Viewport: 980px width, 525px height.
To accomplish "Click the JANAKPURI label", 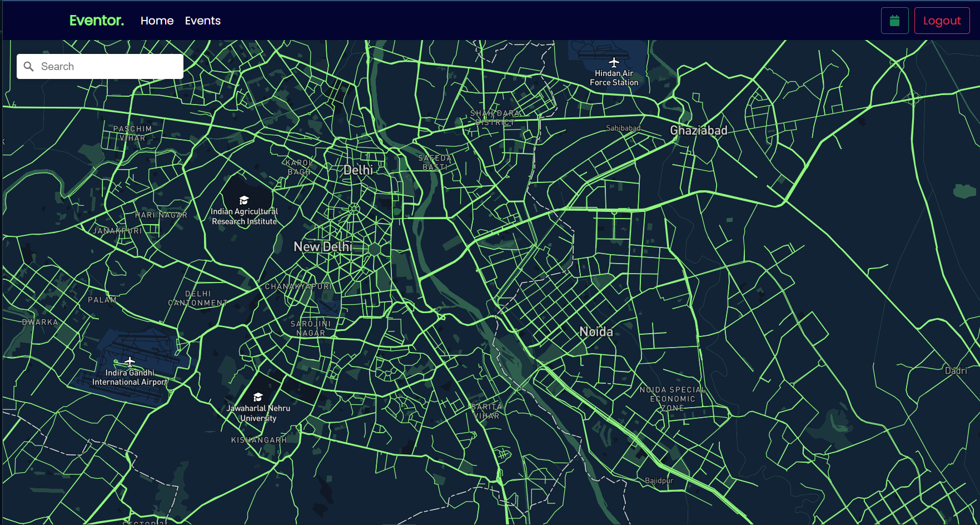I will pyautogui.click(x=117, y=231).
